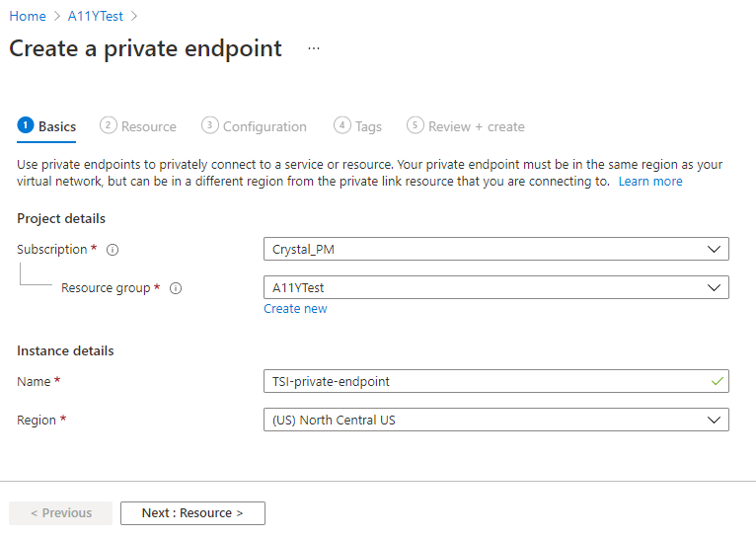Click the Resource group info icon
The height and width of the screenshot is (538, 756).
176,288
